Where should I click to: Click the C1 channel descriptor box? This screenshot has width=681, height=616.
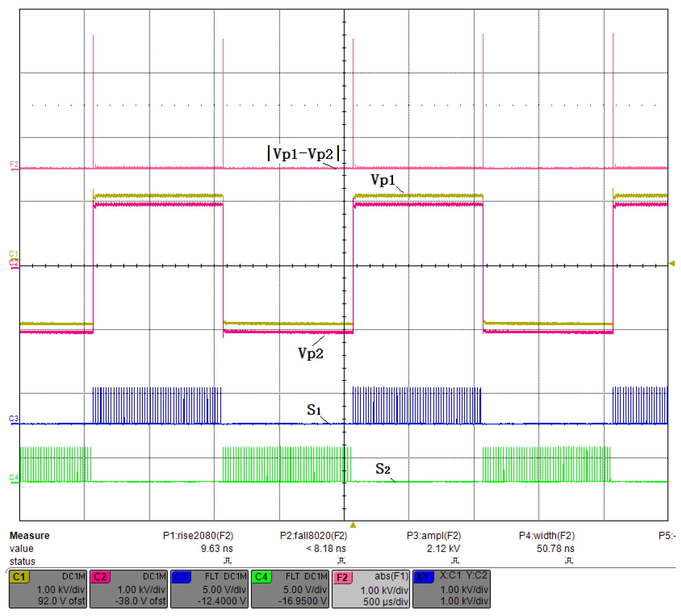pos(48,589)
